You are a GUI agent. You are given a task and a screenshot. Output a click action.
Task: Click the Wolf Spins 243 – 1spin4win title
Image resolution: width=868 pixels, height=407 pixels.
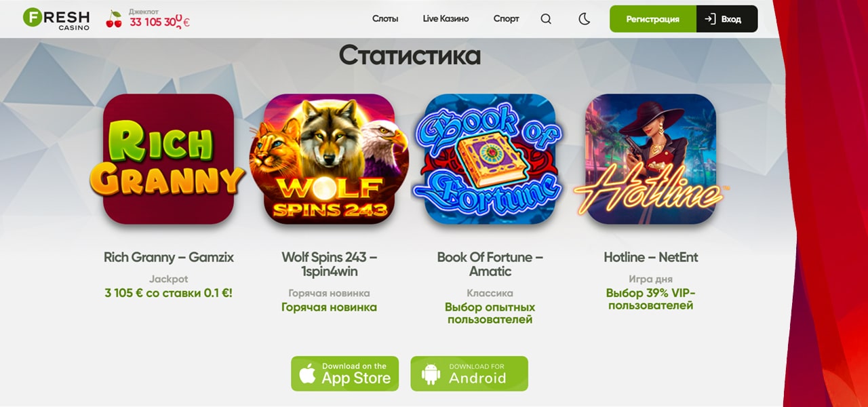coord(330,264)
